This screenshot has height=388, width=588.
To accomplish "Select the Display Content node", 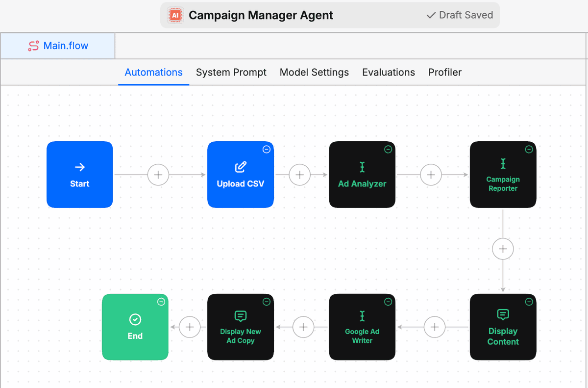I will pos(503,327).
